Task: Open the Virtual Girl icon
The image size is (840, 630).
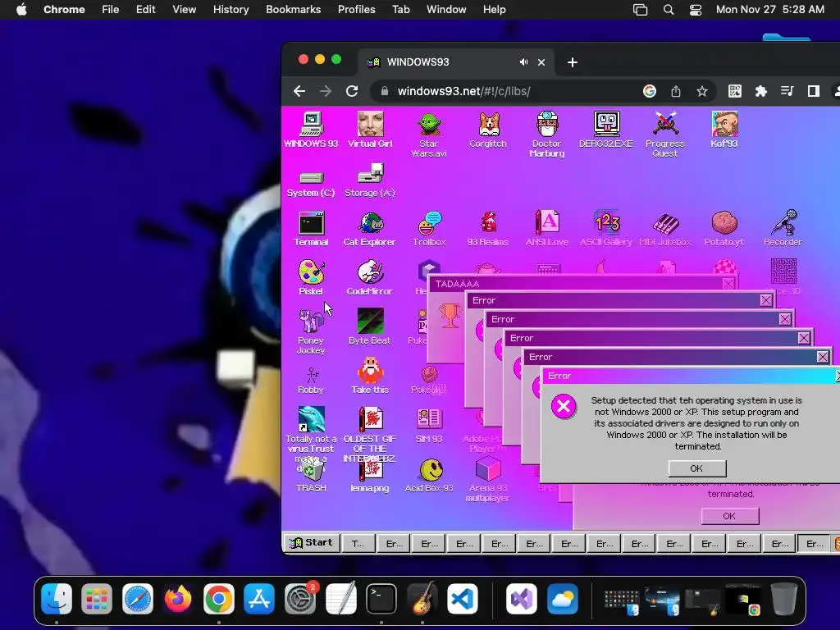Action: click(370, 129)
